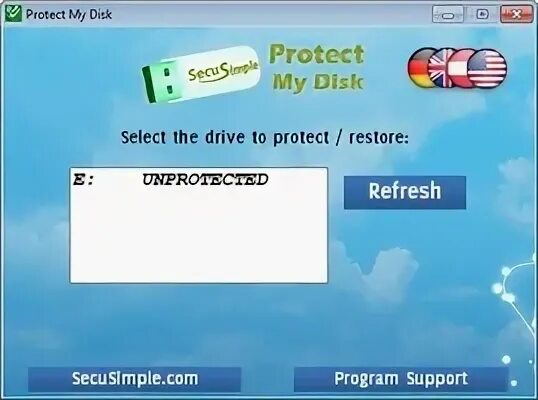This screenshot has height=400, width=538.
Task: Click the Protect My Disk window title
Action: pyautogui.click(x=69, y=14)
